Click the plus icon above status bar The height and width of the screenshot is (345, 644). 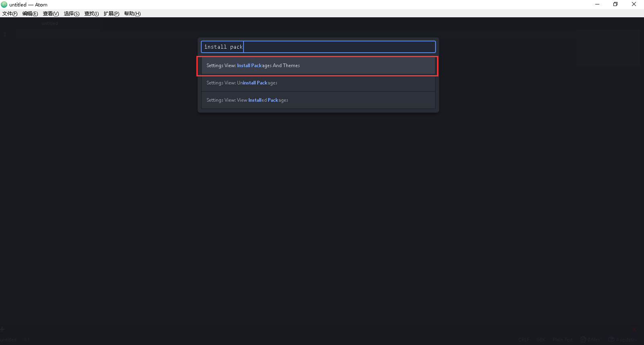pos(2,329)
